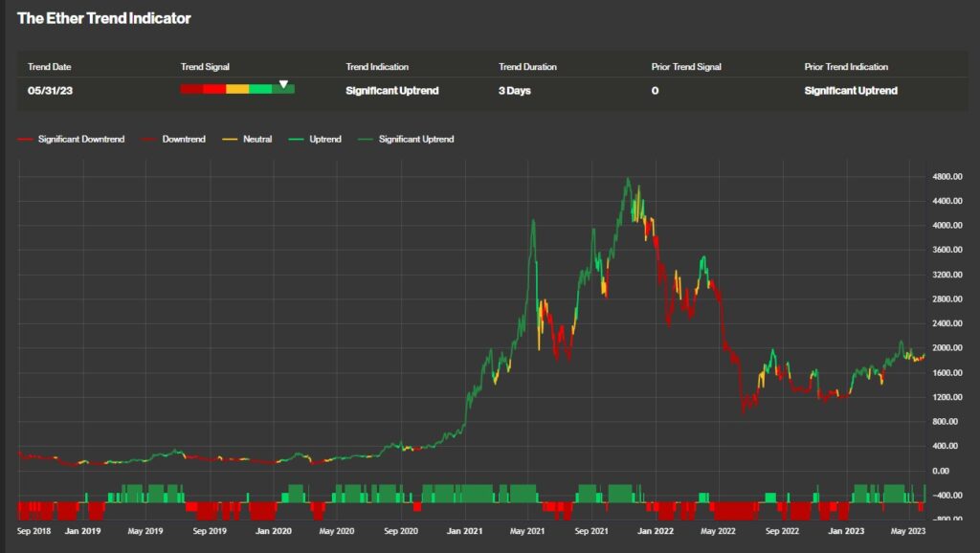Click the May 2022 date axis label
This screenshot has height=553, width=980.
tap(718, 531)
